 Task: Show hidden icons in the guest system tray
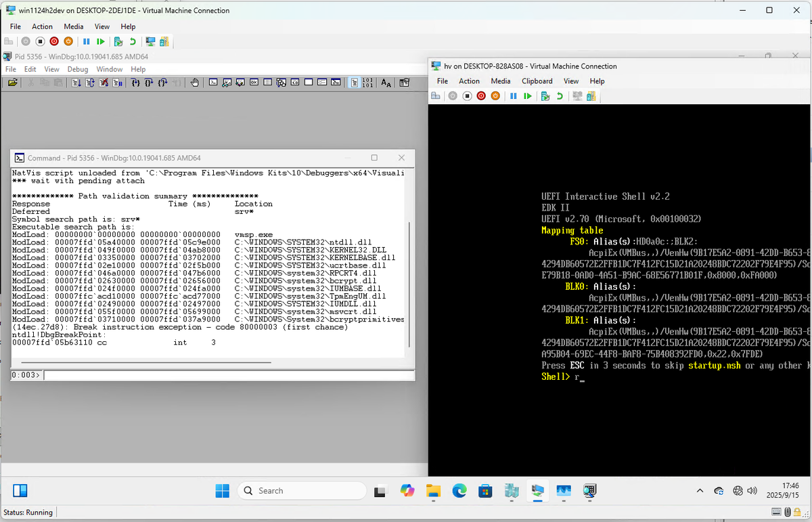click(700, 491)
